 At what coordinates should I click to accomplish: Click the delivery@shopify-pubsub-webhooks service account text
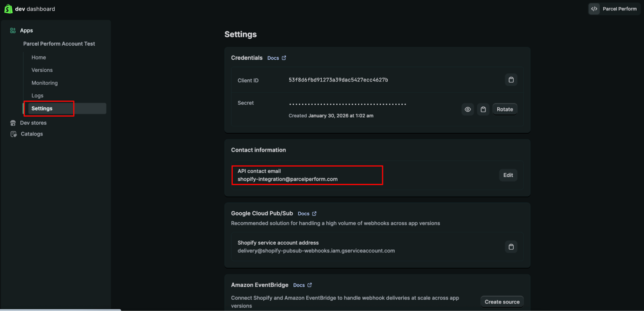(316, 251)
